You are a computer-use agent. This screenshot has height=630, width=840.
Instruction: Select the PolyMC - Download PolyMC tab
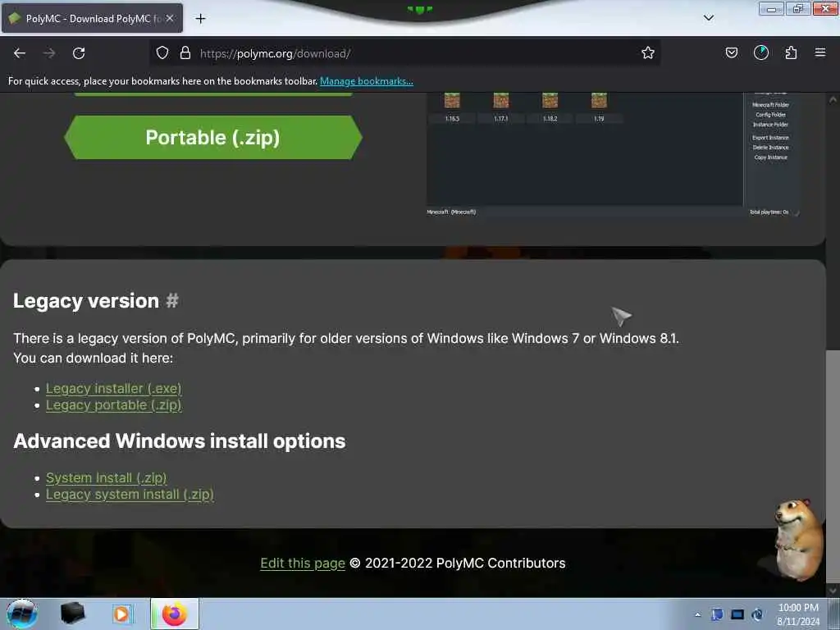tap(92, 19)
